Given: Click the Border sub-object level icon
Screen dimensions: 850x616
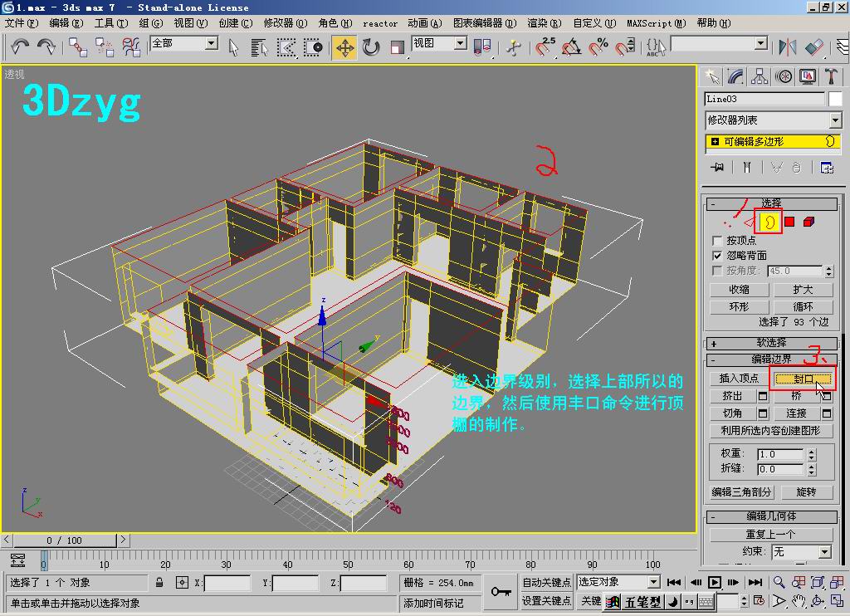Looking at the screenshot, I should (x=769, y=222).
